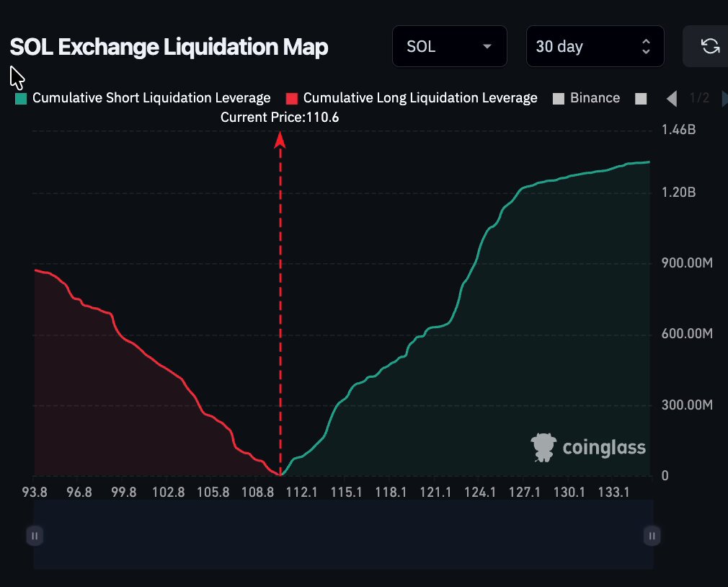Click the 1.46B y-axis label
Viewport: 728px width, 587px height.
point(678,130)
